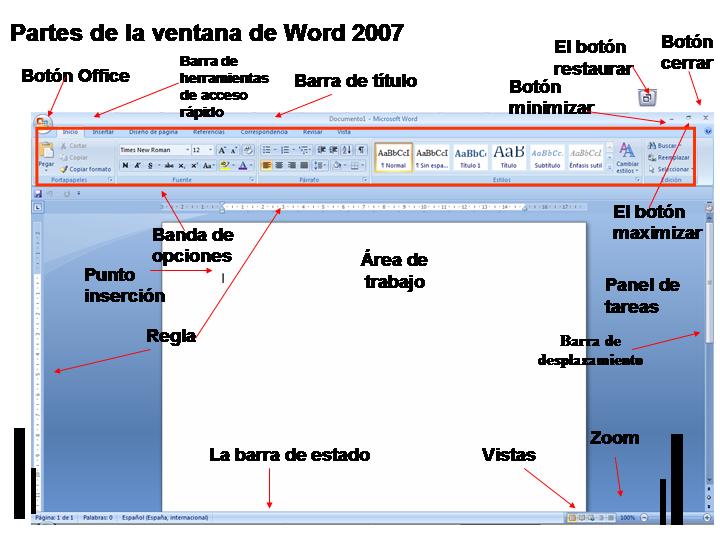Select the Correspondencia ribbon tab
Image resolution: width=720 pixels, height=540 pixels.
[264, 132]
